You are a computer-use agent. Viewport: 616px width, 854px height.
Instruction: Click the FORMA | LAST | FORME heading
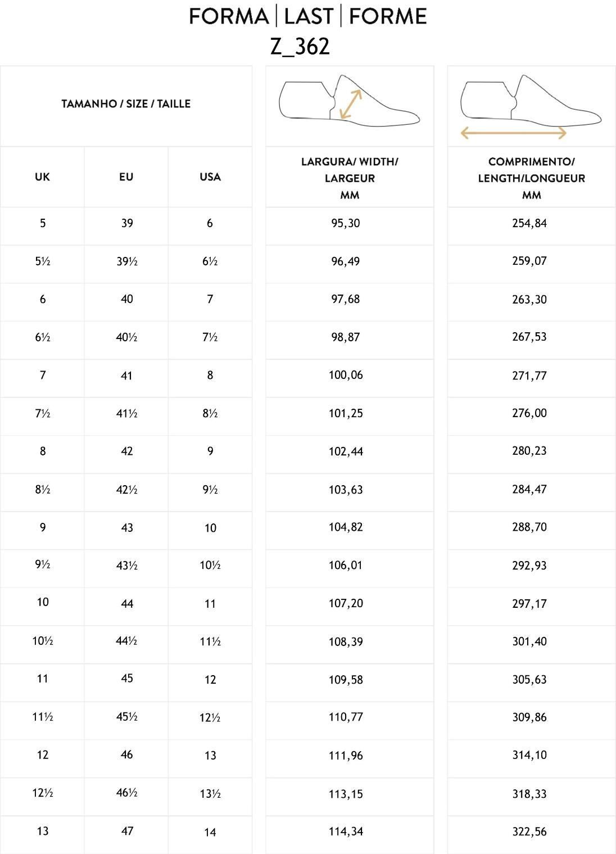point(308,16)
